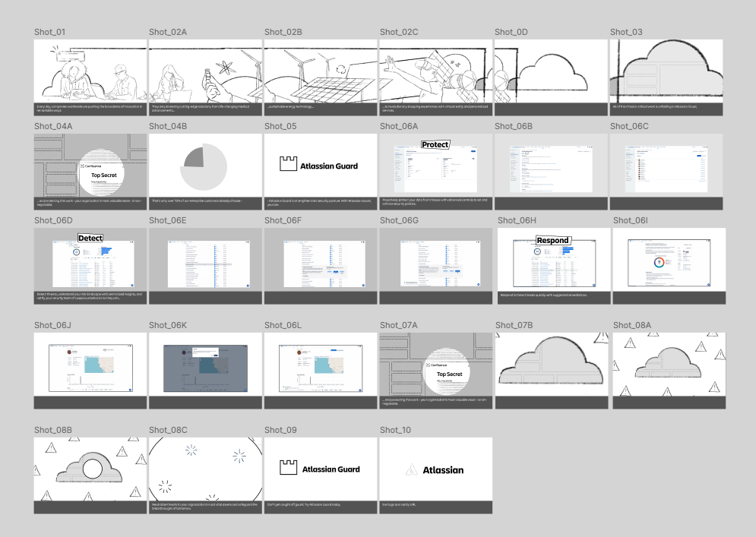Click the Detect label in Shot_06D

click(90, 238)
